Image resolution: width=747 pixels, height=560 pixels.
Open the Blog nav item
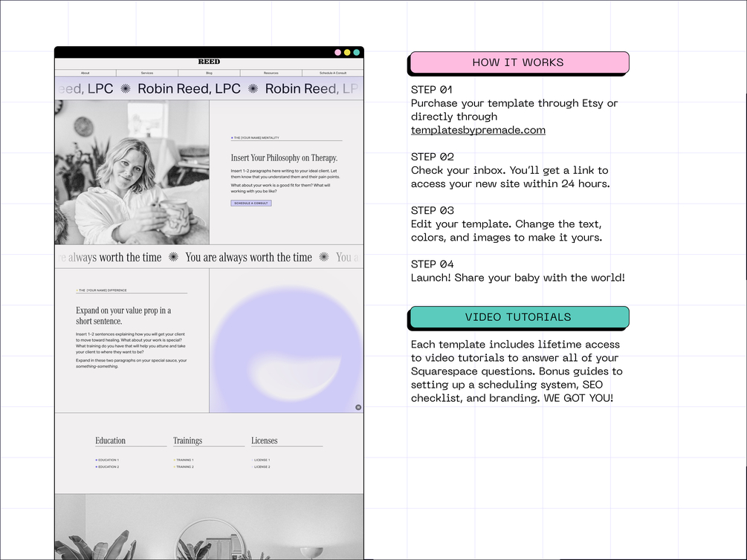(209, 73)
